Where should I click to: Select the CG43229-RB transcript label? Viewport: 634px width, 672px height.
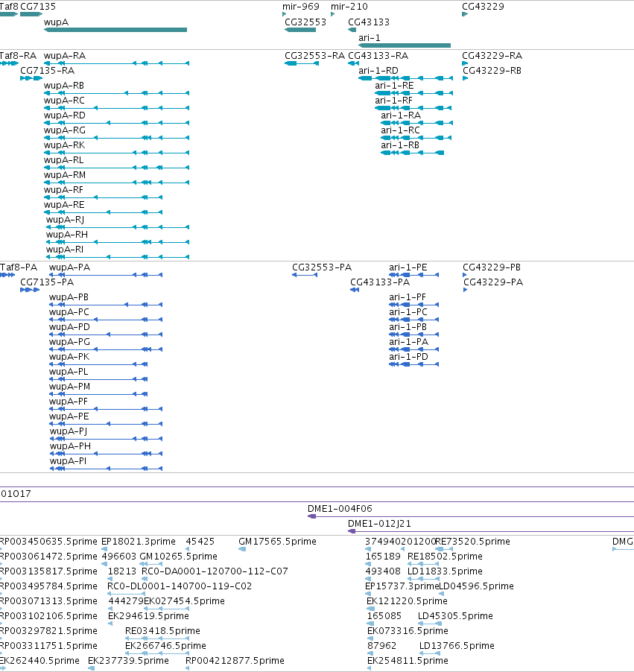point(492,71)
